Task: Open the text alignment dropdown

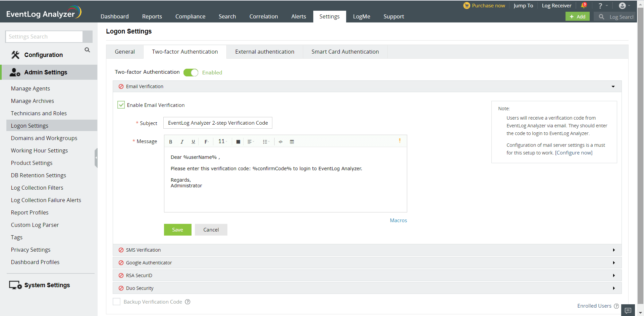Action: tap(251, 142)
